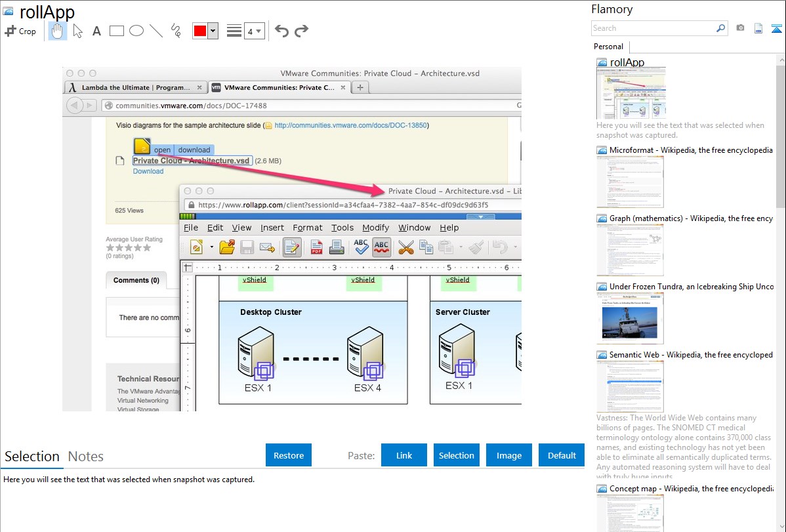The height and width of the screenshot is (532, 786).
Task: Open the Concept map snapshot title
Action: click(x=691, y=488)
